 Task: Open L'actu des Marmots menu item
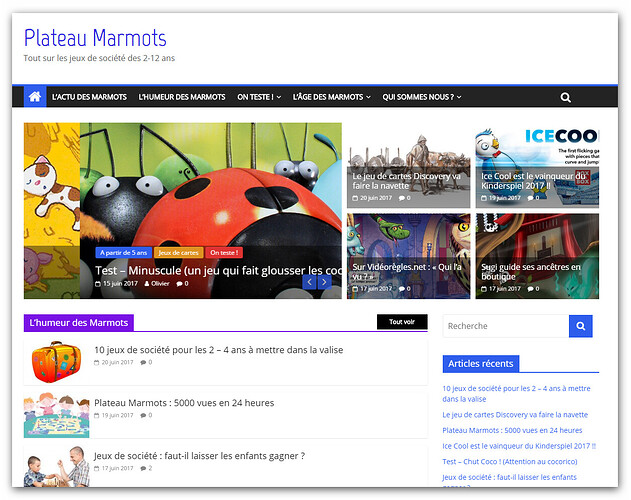click(x=89, y=97)
